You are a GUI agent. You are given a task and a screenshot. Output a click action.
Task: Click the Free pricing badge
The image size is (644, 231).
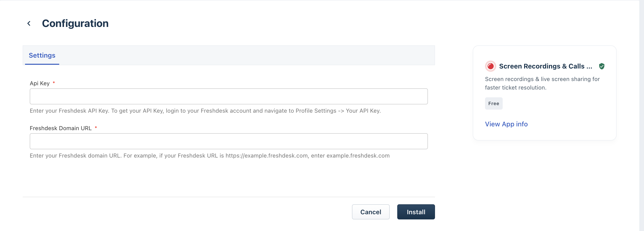tap(493, 103)
